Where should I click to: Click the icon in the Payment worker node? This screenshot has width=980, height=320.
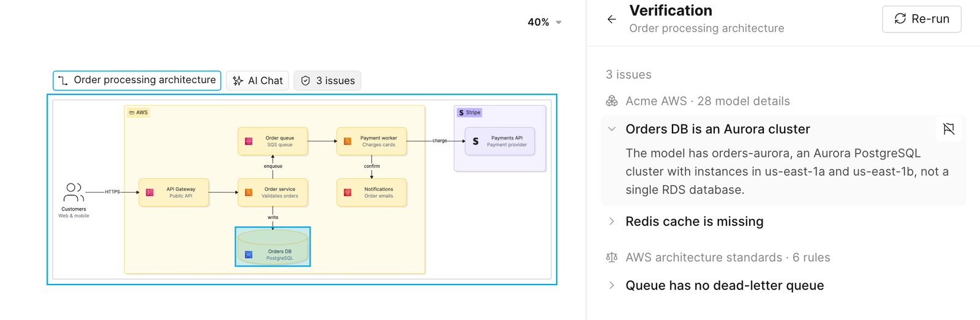point(347,141)
